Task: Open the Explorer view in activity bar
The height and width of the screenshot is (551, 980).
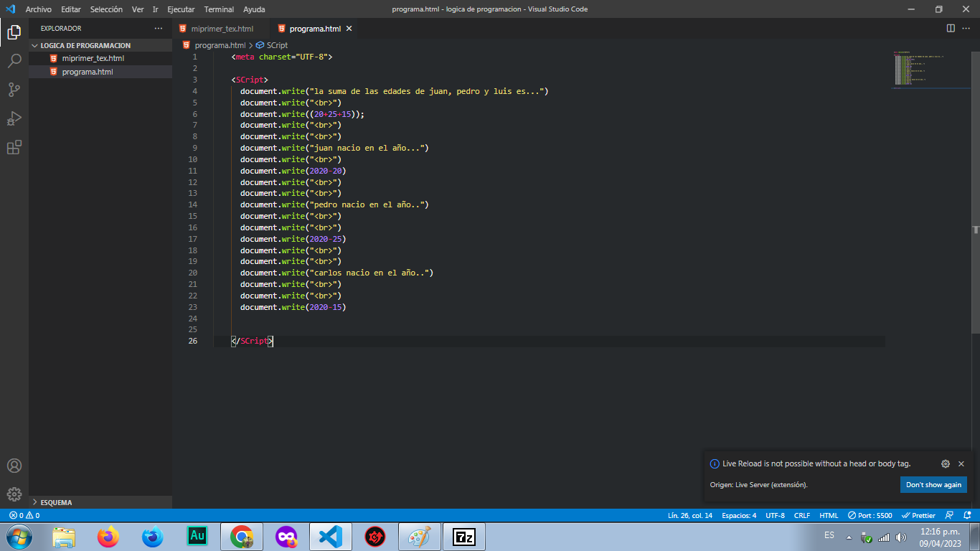Action: tap(14, 32)
